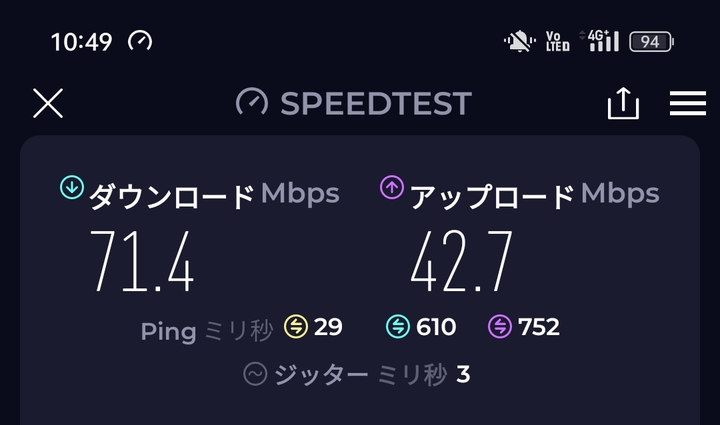This screenshot has width=720, height=425.
Task: Tap the Ping ミリ秒 label
Action: click(x=207, y=329)
